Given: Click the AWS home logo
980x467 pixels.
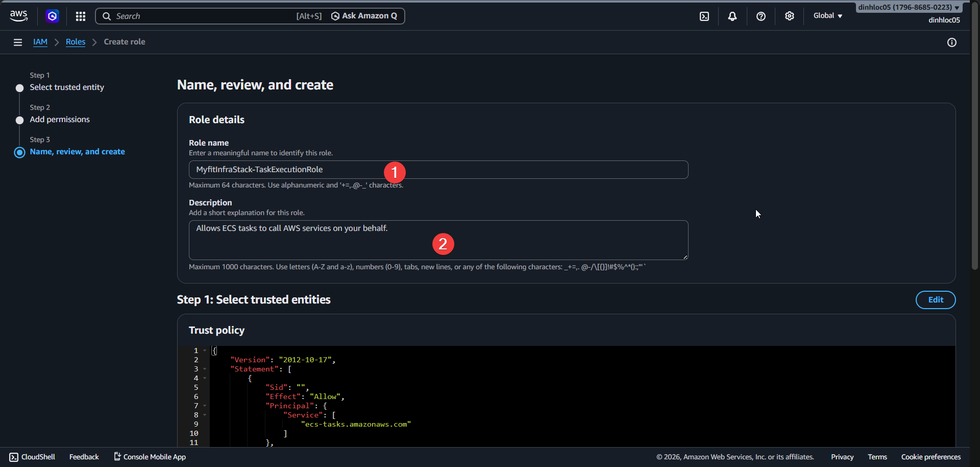Looking at the screenshot, I should (18, 15).
